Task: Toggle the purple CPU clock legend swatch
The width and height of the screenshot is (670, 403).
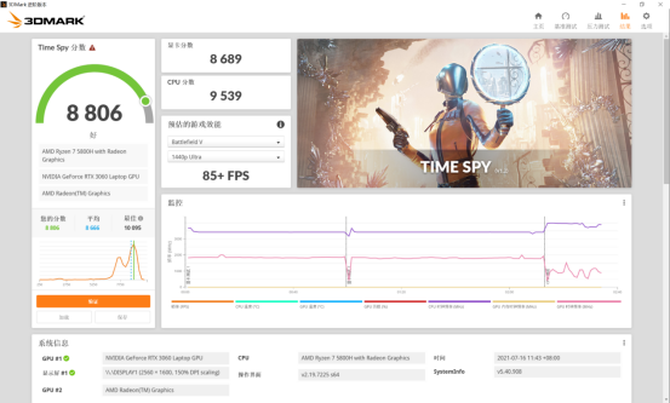Action: tap(459, 301)
